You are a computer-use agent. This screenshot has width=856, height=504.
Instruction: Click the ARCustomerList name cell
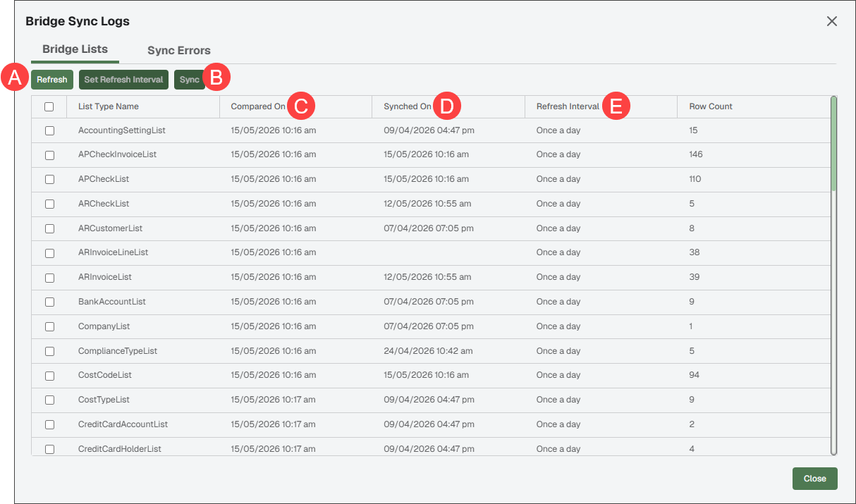point(110,228)
